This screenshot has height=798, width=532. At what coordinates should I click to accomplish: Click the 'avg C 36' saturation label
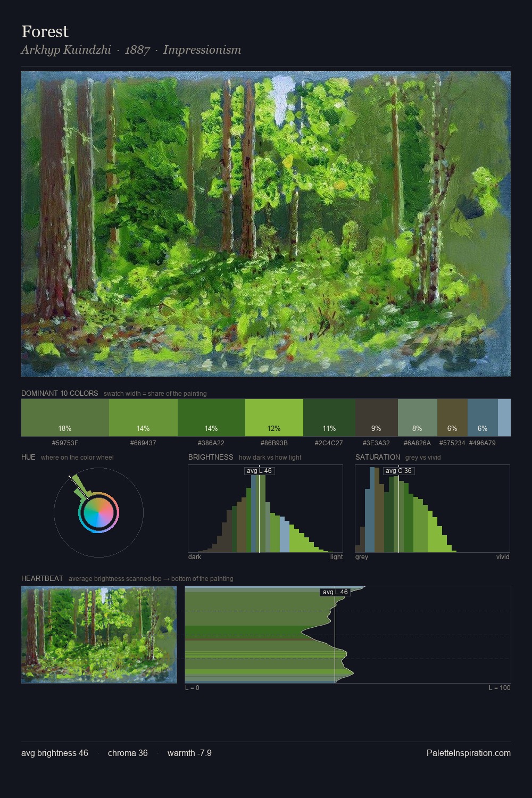[398, 471]
